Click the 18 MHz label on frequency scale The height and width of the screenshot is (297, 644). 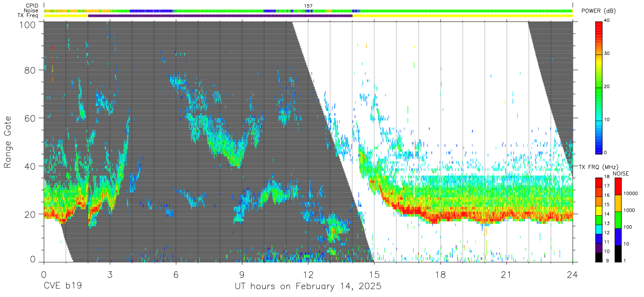(607, 178)
